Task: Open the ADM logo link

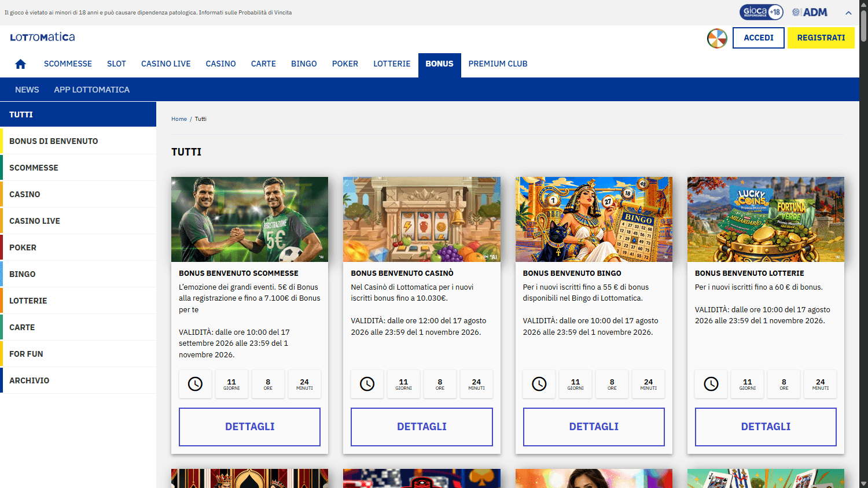Action: [810, 12]
